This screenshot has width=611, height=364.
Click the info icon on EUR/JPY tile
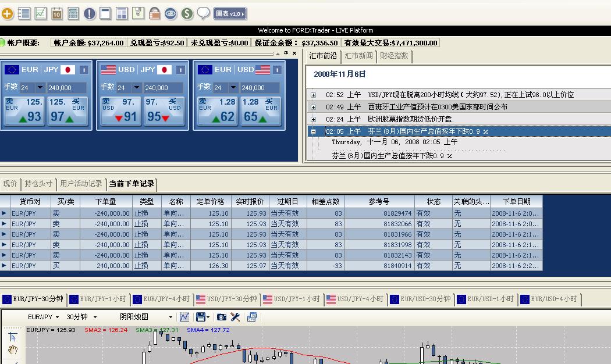[x=84, y=70]
